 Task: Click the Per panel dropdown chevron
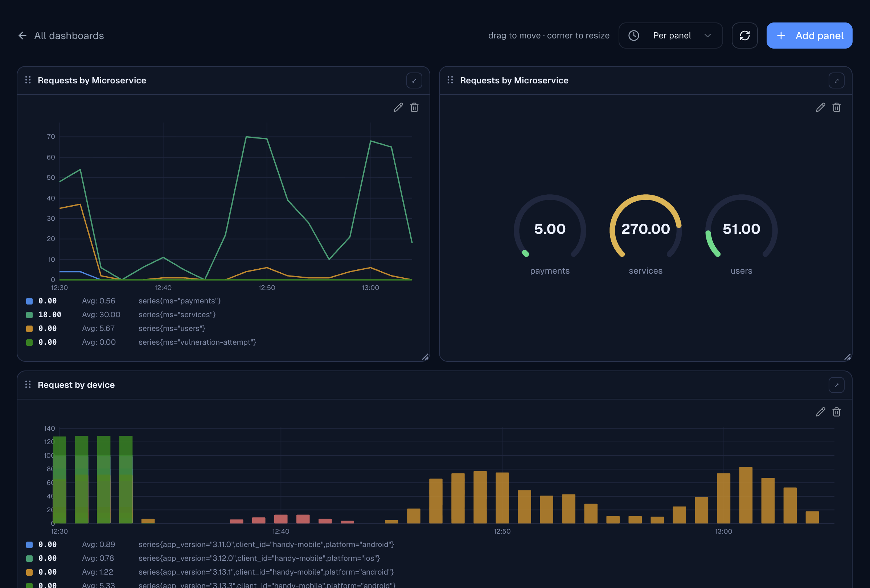(x=707, y=36)
